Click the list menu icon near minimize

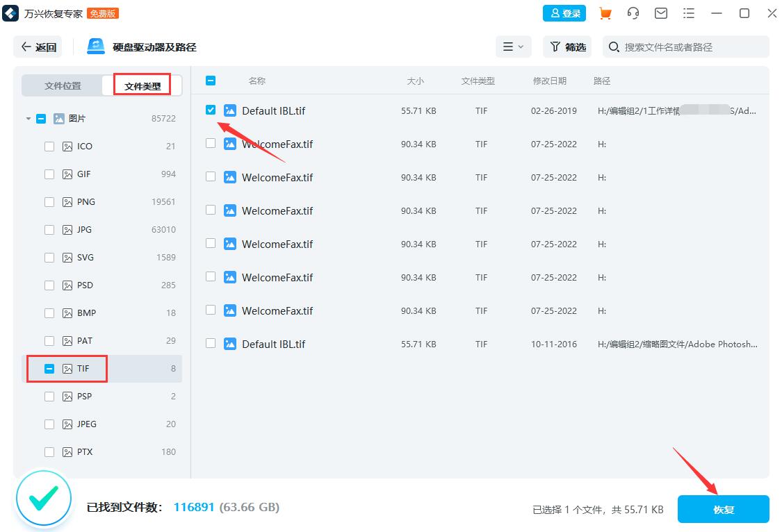click(689, 13)
